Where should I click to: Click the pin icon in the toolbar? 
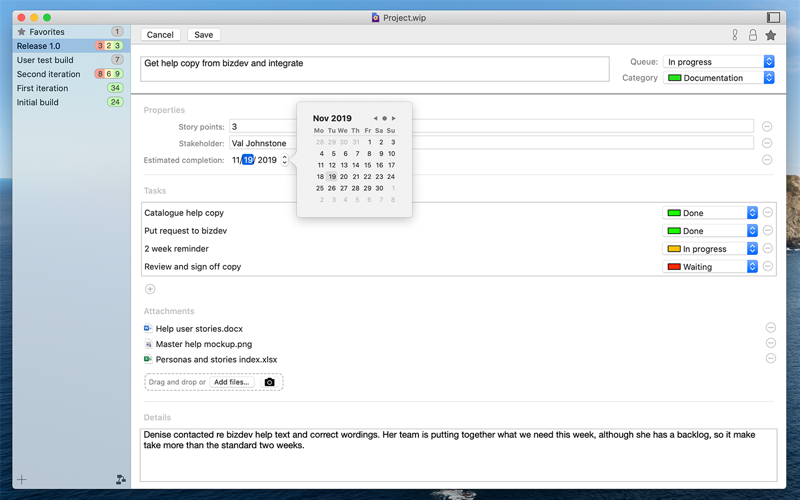pyautogui.click(x=735, y=35)
